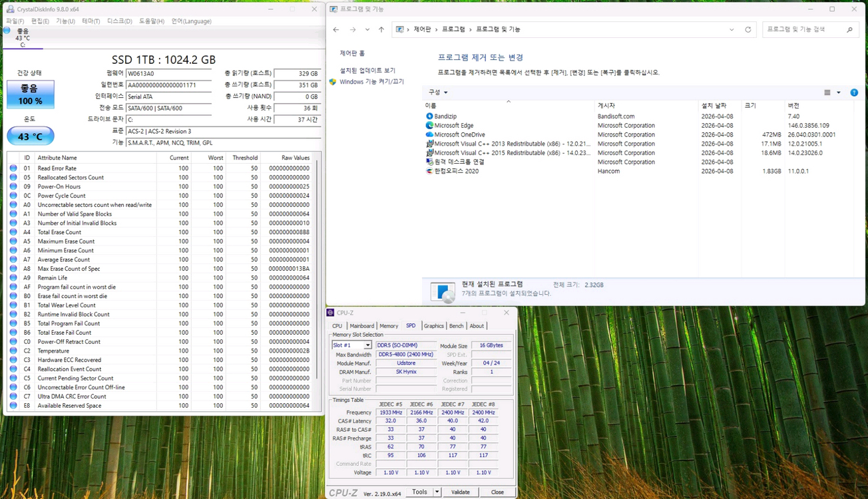Click the blue help question mark icon
Viewport: 868px width, 499px height.
click(854, 92)
